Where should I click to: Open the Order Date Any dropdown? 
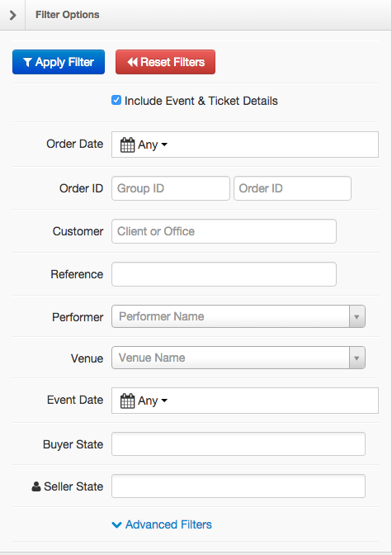(x=153, y=145)
